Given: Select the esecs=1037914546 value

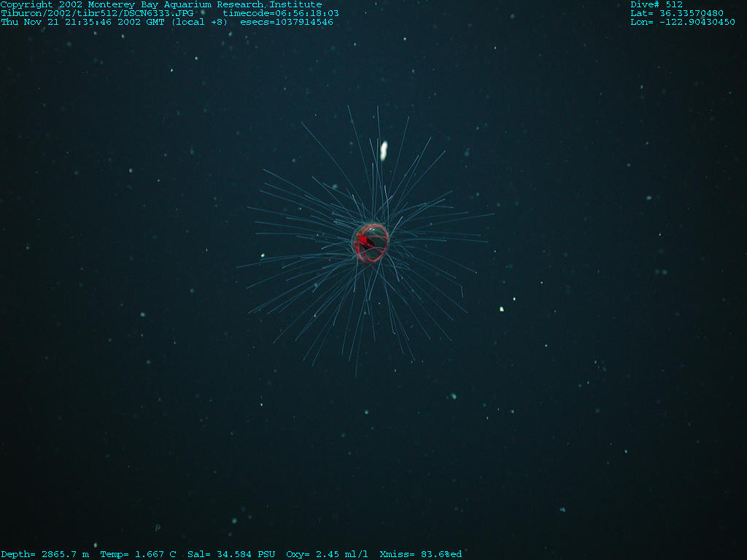Looking at the screenshot, I should pyautogui.click(x=287, y=22).
